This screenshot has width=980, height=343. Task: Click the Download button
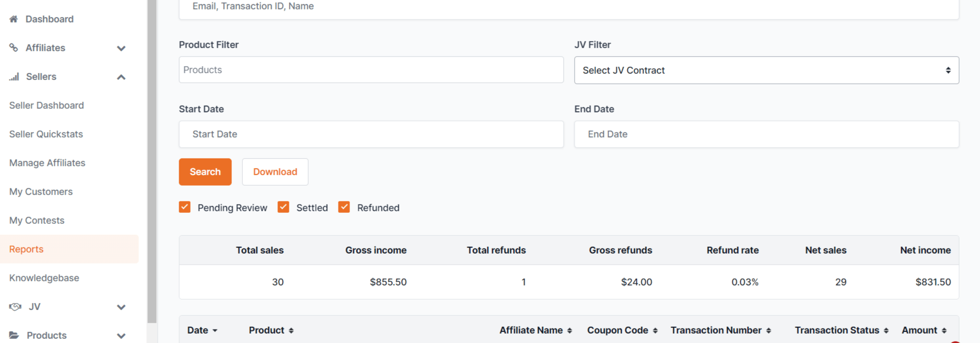click(275, 171)
